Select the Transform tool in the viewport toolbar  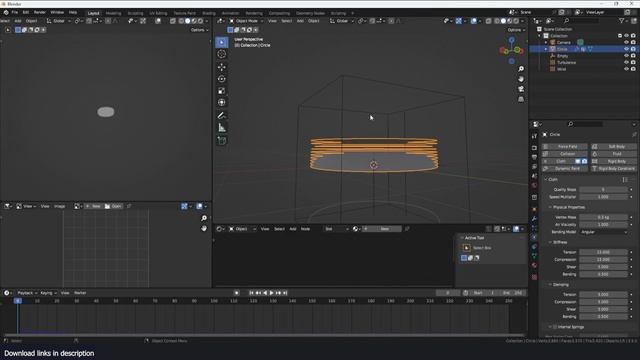click(x=222, y=102)
